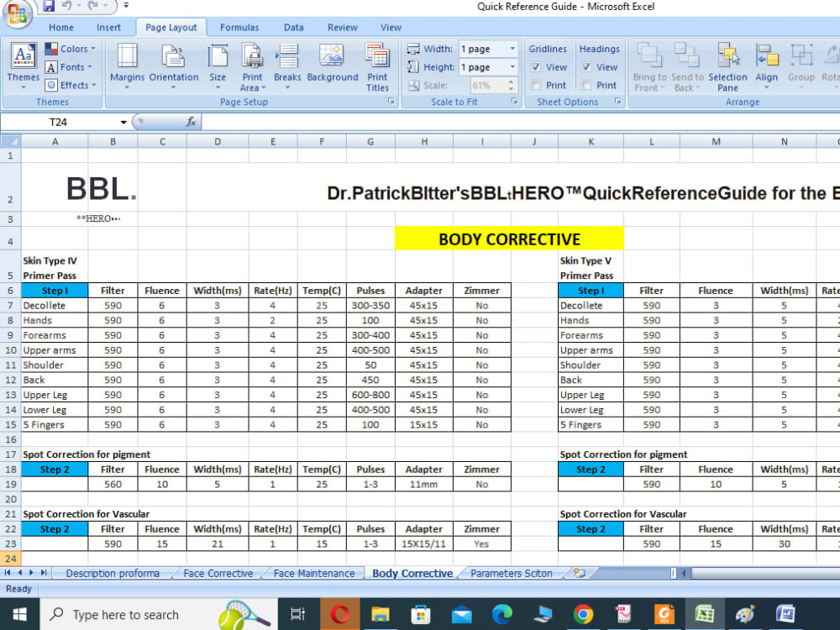Click the Bring to Front button

(649, 66)
